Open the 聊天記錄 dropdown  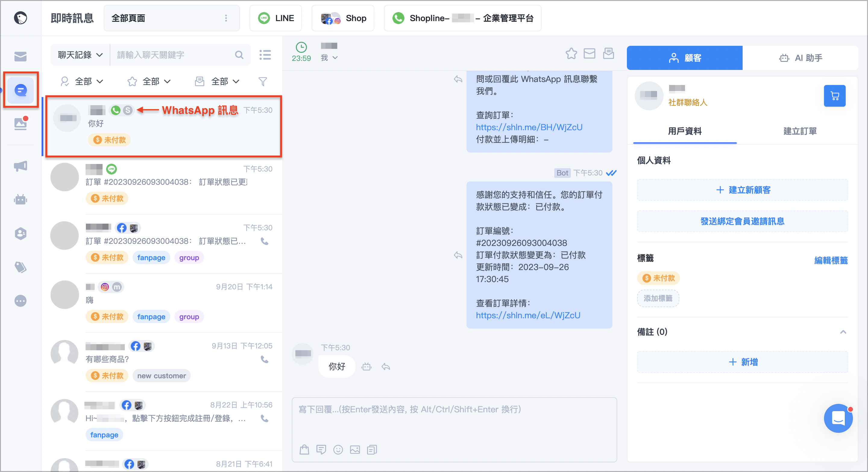pyautogui.click(x=80, y=55)
